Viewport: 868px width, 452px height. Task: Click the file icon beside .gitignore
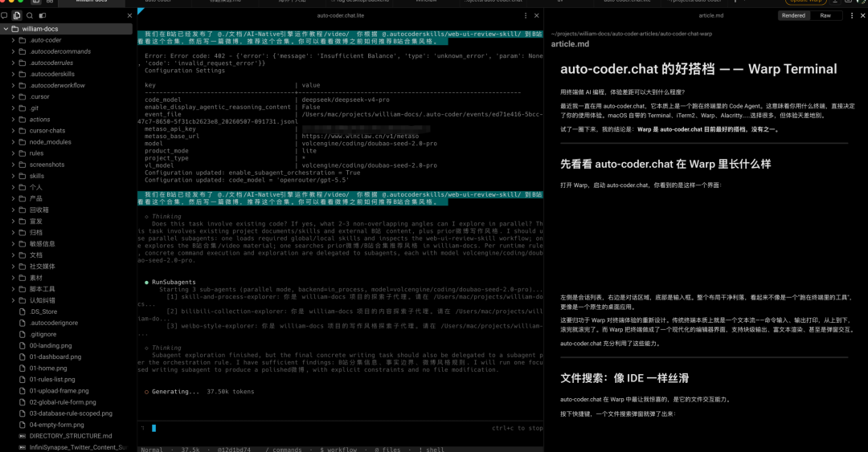[23, 335]
